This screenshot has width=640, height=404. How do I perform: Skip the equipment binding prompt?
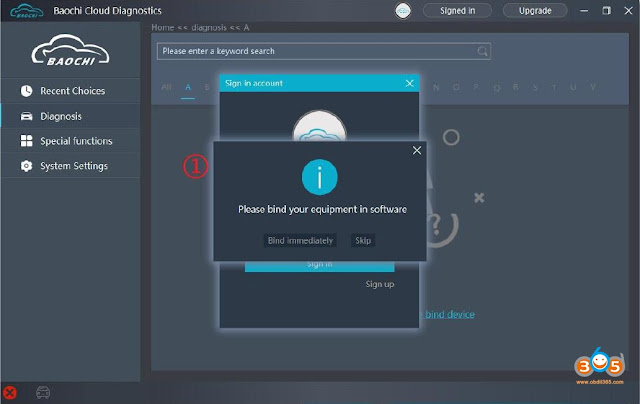pyautogui.click(x=363, y=240)
